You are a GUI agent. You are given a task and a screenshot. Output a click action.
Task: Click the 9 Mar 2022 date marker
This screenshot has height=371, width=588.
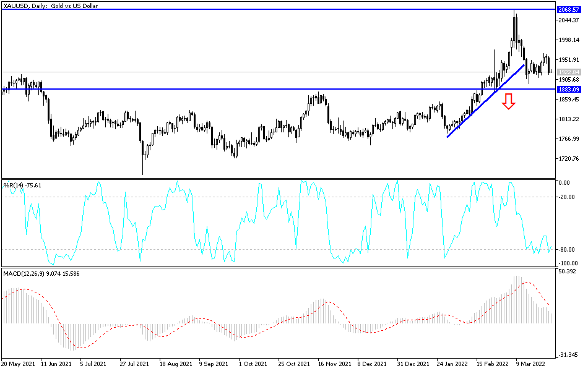tap(530, 364)
